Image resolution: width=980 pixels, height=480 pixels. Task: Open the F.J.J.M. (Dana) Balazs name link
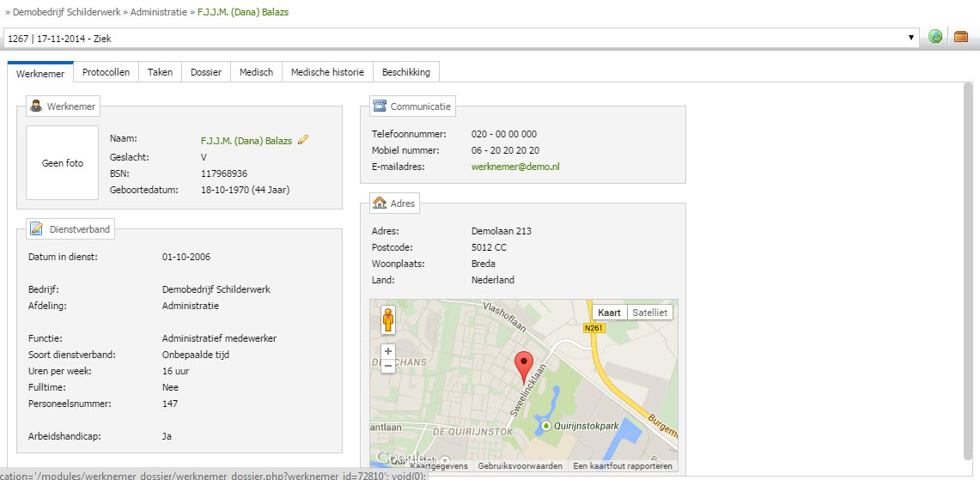point(247,141)
